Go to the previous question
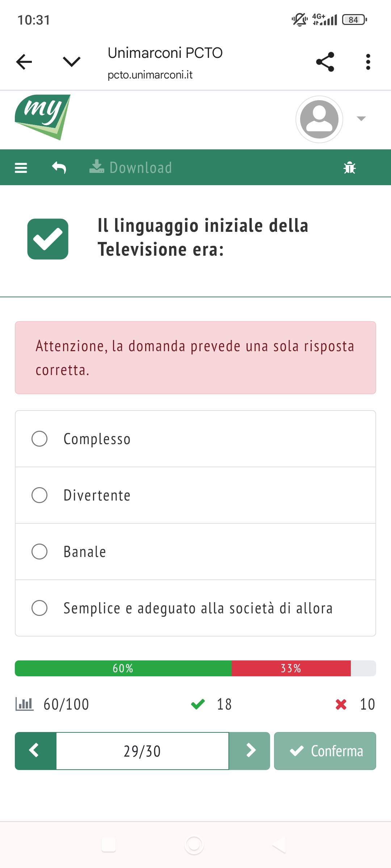Screen dimensions: 391x868 [35, 751]
